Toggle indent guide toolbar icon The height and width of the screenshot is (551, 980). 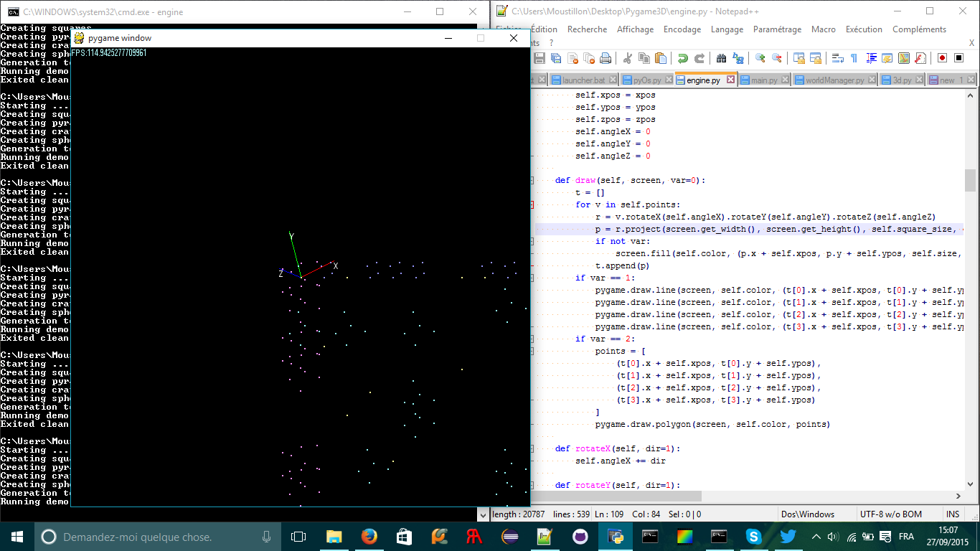click(x=872, y=58)
